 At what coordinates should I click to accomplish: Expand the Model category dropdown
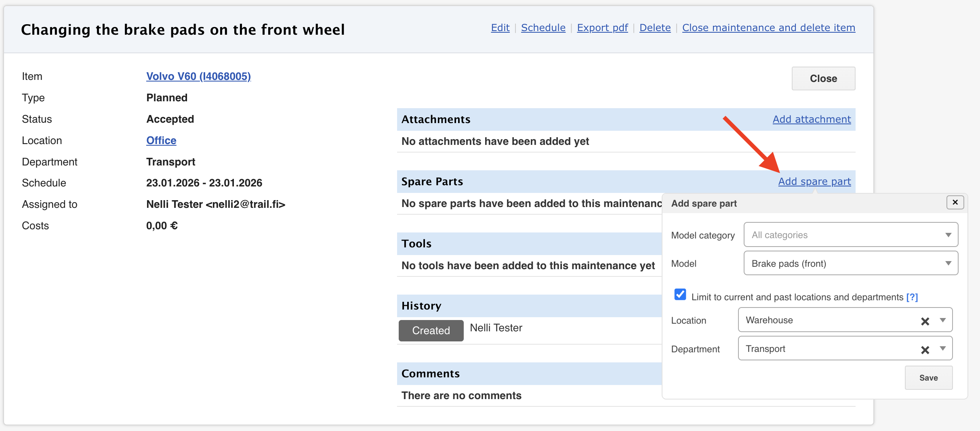[x=948, y=235]
